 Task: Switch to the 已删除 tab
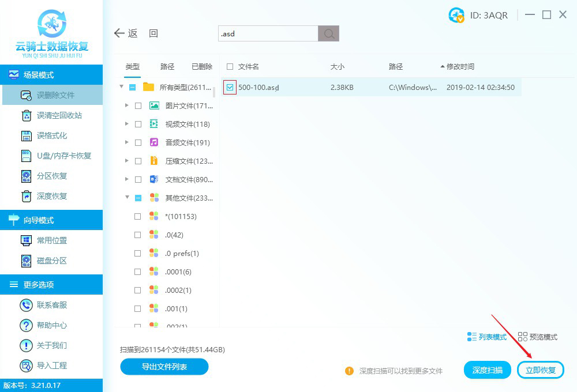coord(201,66)
